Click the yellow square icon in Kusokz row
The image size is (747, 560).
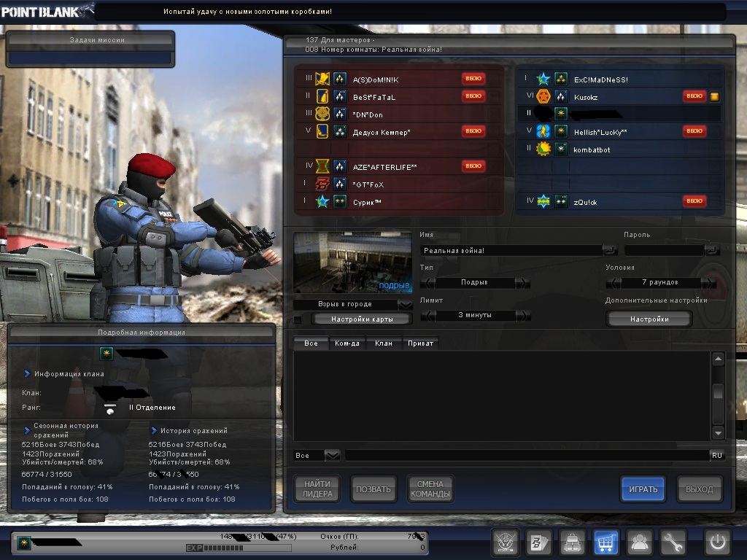(714, 97)
